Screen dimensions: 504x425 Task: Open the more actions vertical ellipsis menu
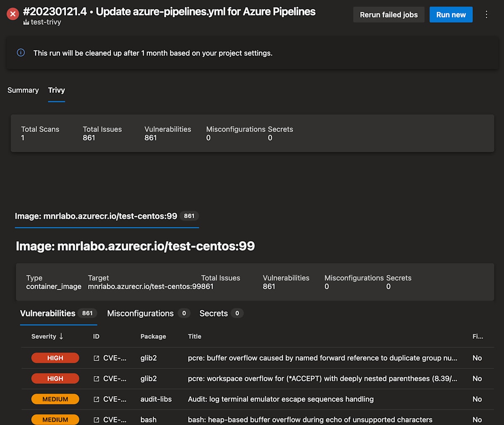(x=486, y=15)
